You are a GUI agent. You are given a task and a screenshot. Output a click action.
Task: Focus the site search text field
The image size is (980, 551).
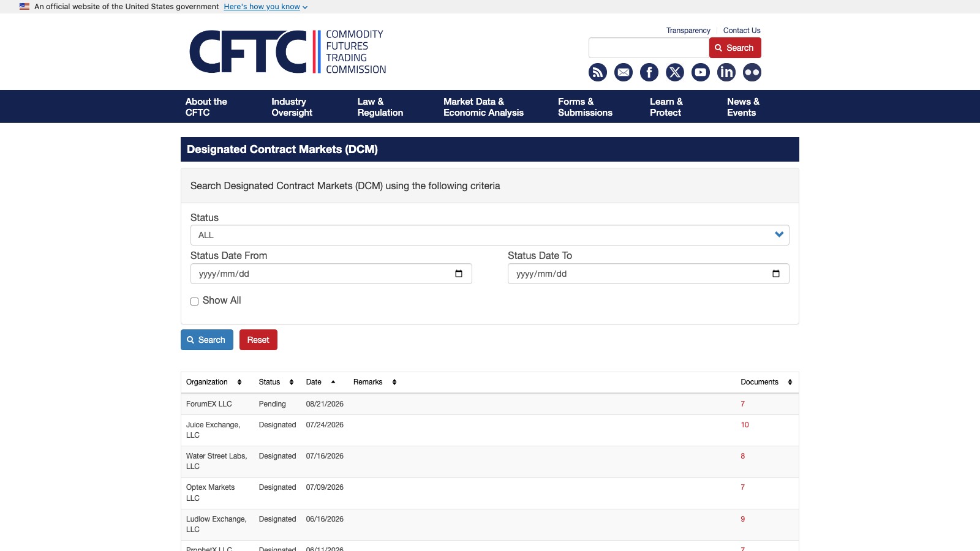(x=649, y=48)
